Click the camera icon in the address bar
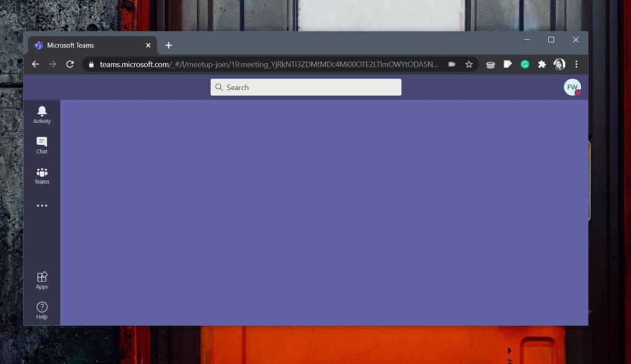The image size is (631, 364). 453,64
